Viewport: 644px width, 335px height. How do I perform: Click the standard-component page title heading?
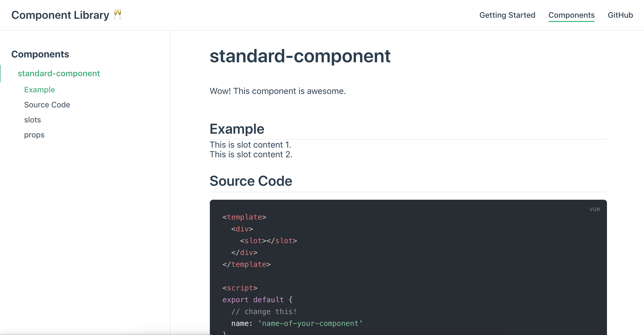[x=300, y=56]
